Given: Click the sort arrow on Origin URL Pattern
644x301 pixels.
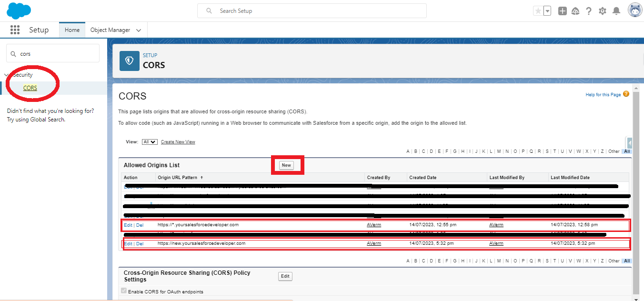Looking at the screenshot, I should 201,178.
